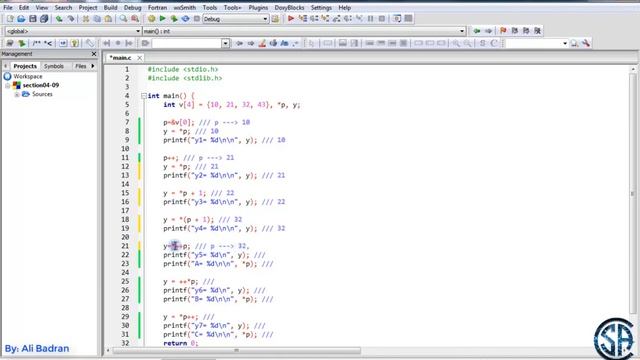Open the debugging windows icon
Screen dimensions: 640x360
click(397, 19)
